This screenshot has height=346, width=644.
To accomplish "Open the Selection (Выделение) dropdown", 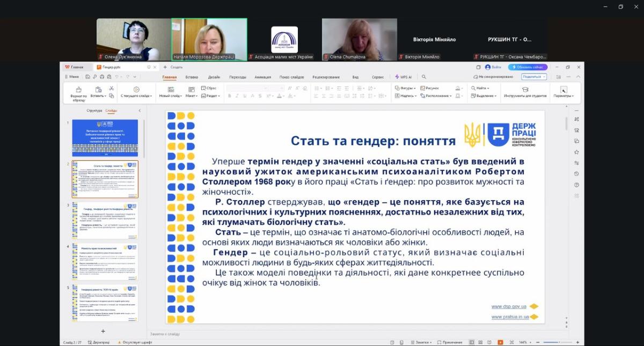I will tap(485, 96).
